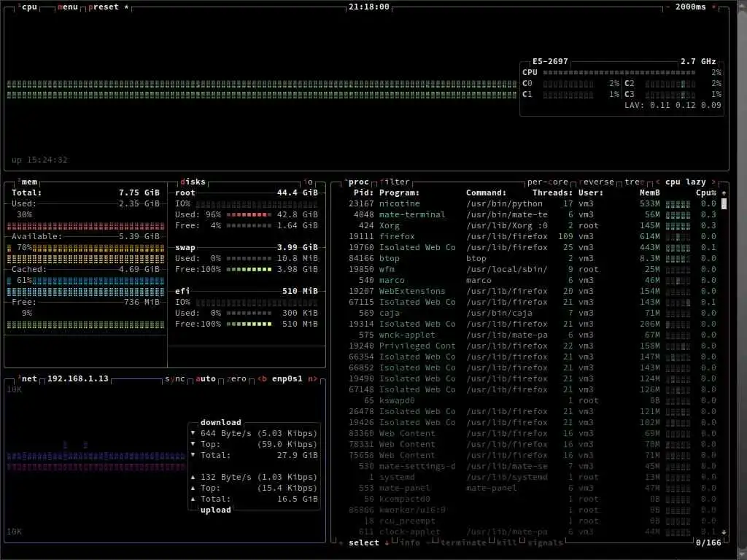Decrease update interval with minus before 2000ms
The width and height of the screenshot is (747, 560).
[x=667, y=7]
